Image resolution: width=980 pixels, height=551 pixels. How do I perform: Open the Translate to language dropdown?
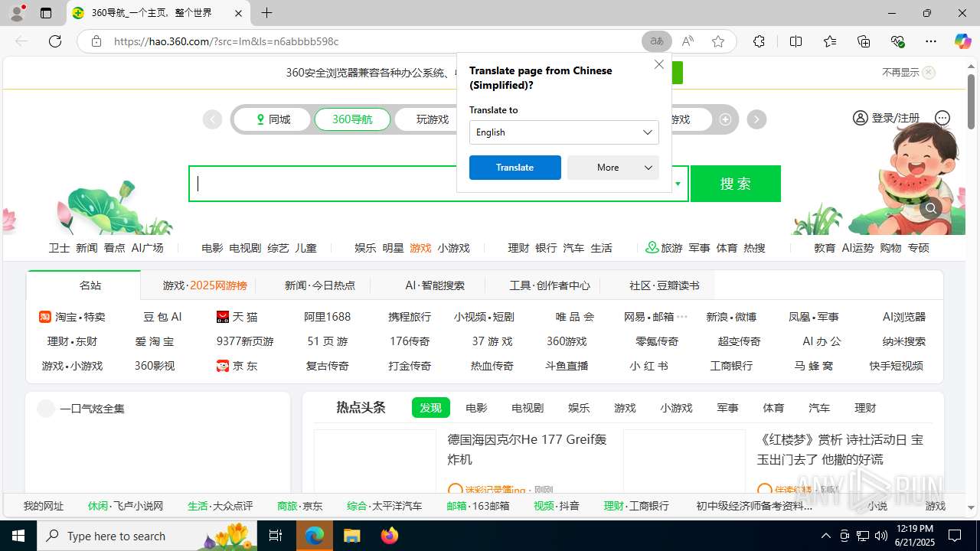564,132
